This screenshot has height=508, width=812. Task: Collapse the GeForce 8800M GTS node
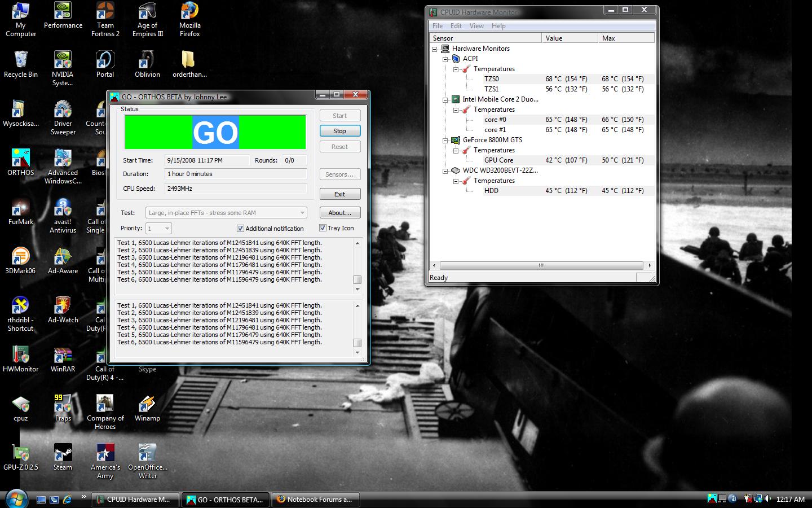445,141
